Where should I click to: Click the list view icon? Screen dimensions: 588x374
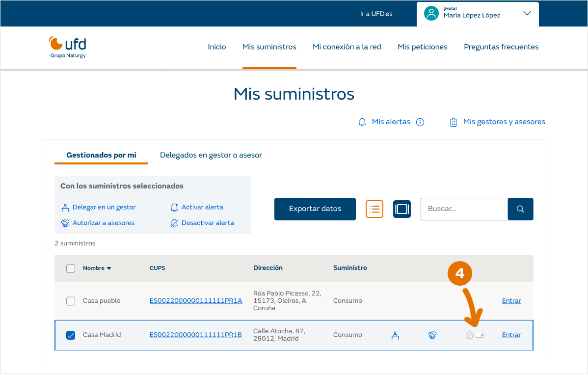coord(374,209)
